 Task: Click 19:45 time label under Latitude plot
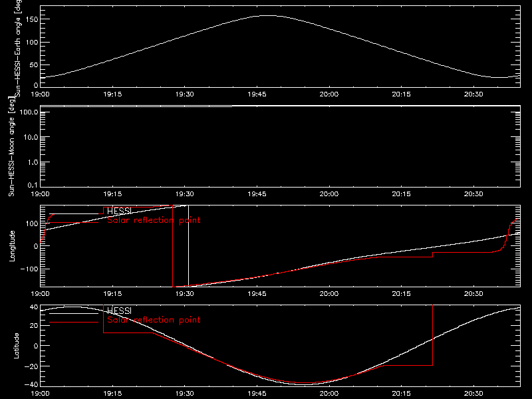257,394
